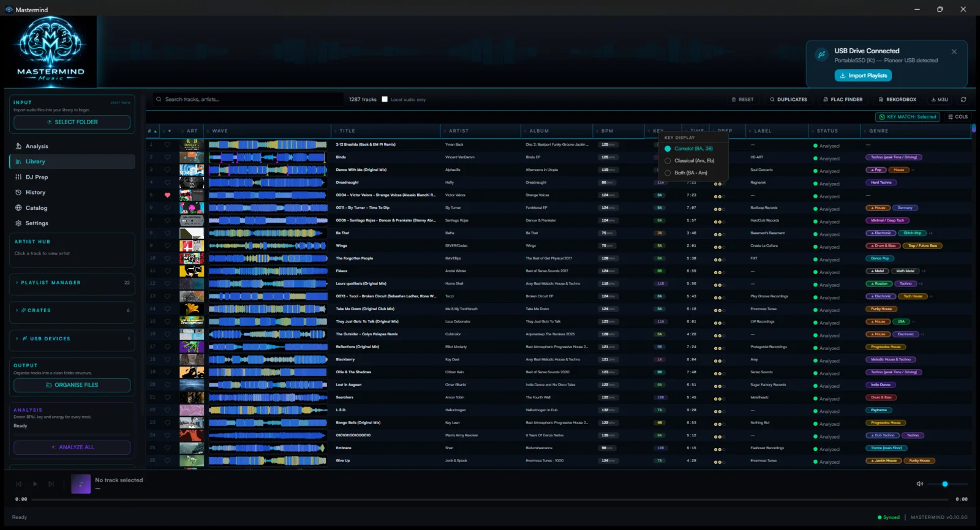This screenshot has width=980, height=530.
Task: Adjust the volume slider
Action: [947, 484]
